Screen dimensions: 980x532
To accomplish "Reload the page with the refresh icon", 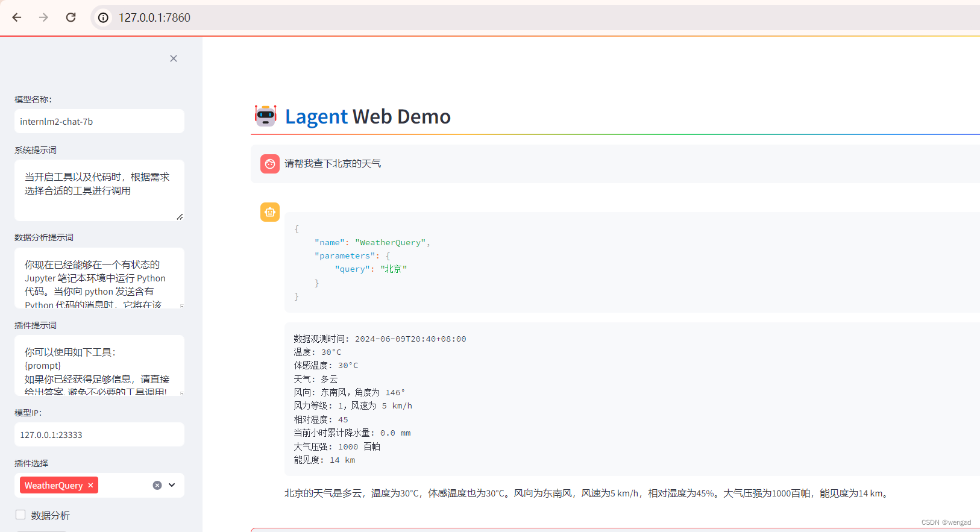I will tap(71, 17).
